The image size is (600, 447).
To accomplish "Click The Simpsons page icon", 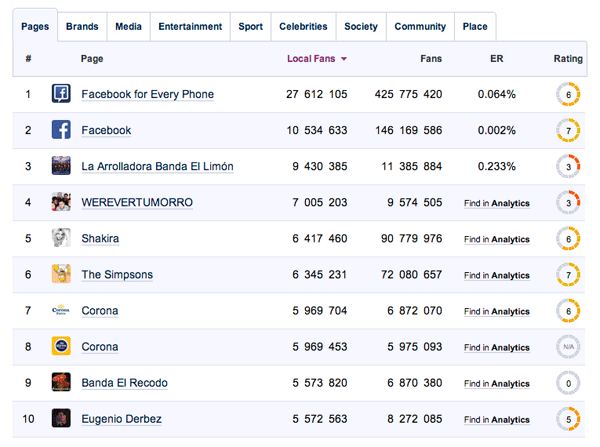I will tap(61, 275).
